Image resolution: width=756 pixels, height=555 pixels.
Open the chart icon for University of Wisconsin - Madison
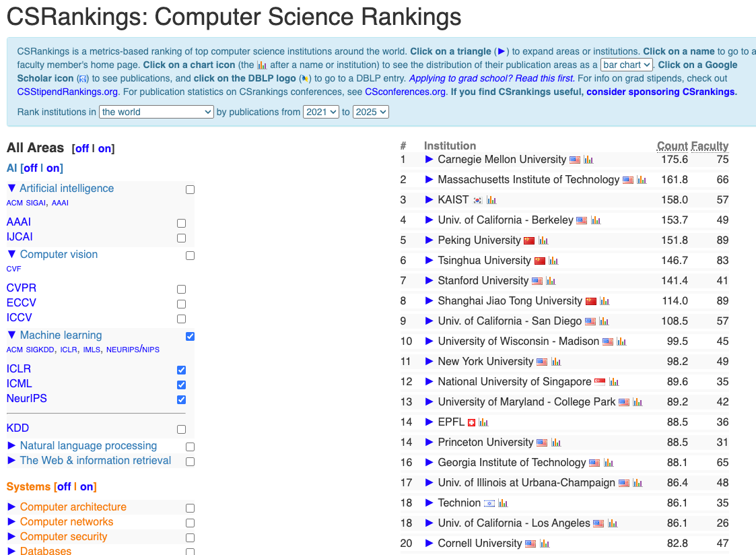[621, 342]
